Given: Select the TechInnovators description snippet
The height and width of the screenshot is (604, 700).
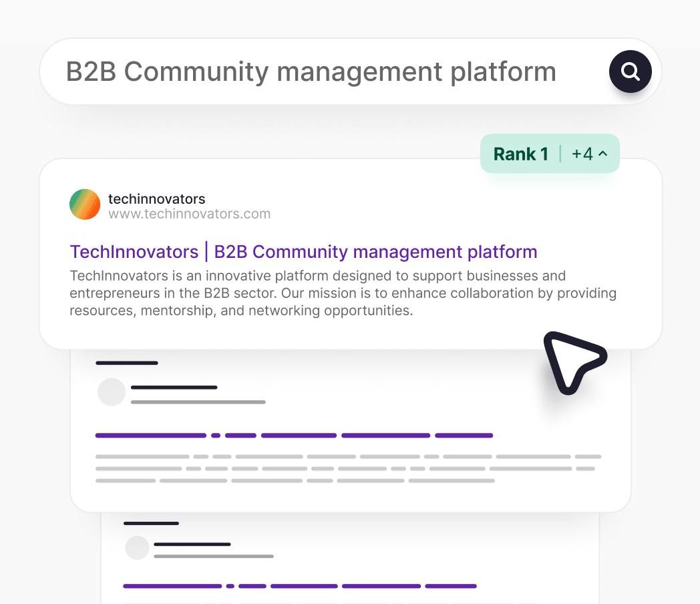Looking at the screenshot, I should click(342, 293).
